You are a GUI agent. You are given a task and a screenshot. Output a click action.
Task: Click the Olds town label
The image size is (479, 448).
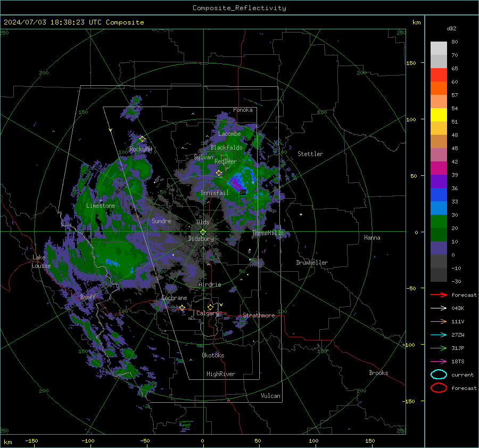coord(203,222)
